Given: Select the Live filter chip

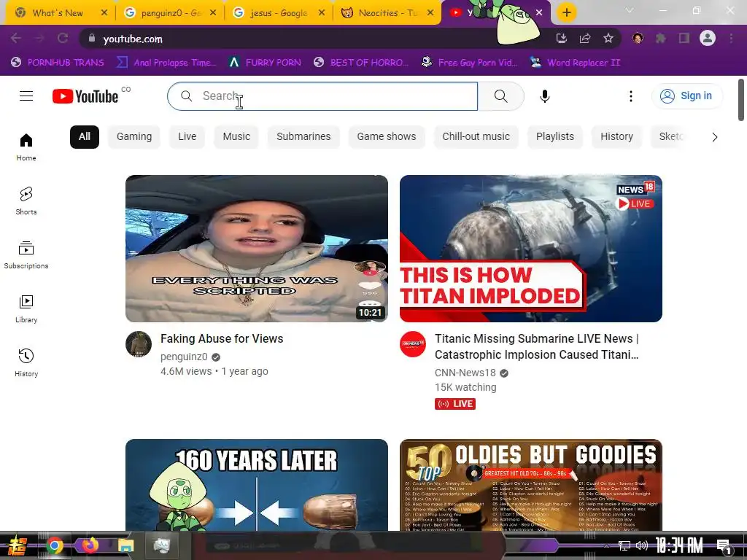Looking at the screenshot, I should click(x=187, y=136).
